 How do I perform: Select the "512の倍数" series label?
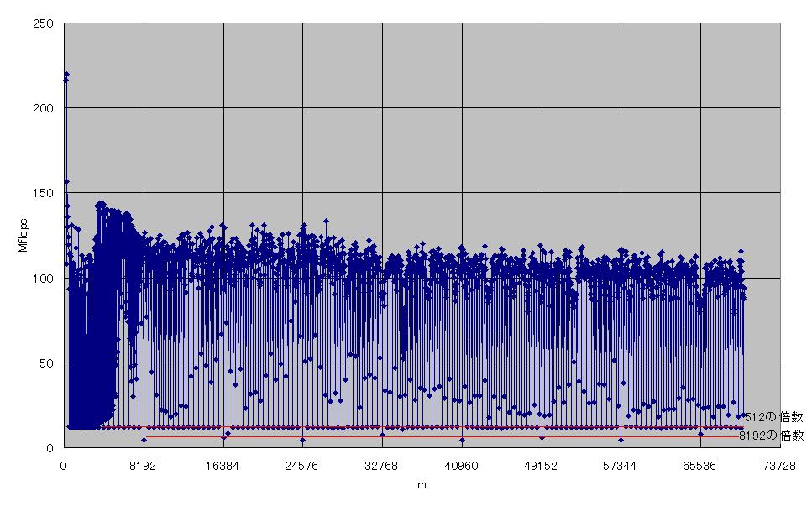coord(773,417)
